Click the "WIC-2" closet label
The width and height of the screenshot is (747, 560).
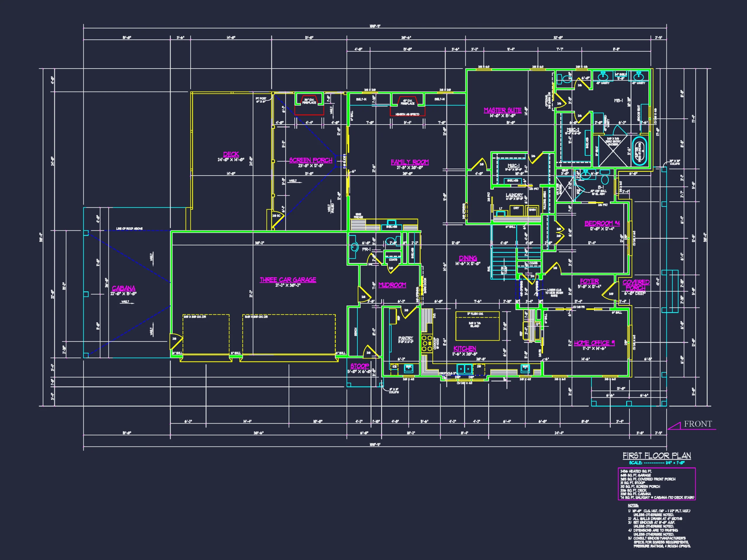[573, 129]
